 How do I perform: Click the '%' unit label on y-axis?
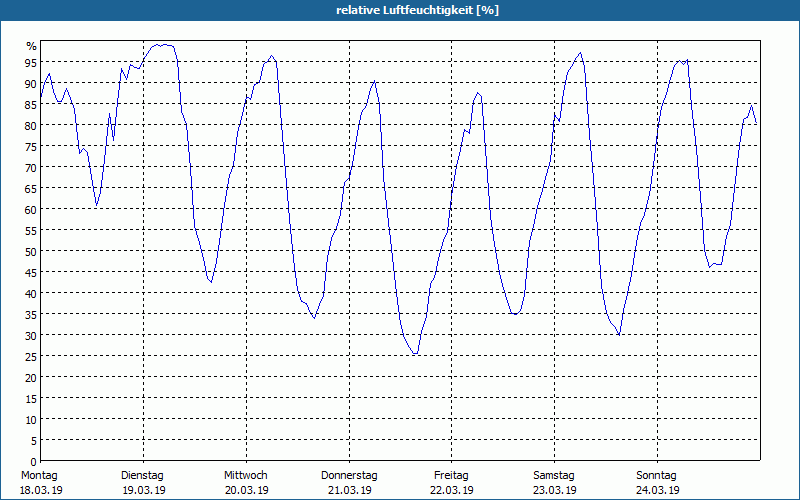click(32, 46)
